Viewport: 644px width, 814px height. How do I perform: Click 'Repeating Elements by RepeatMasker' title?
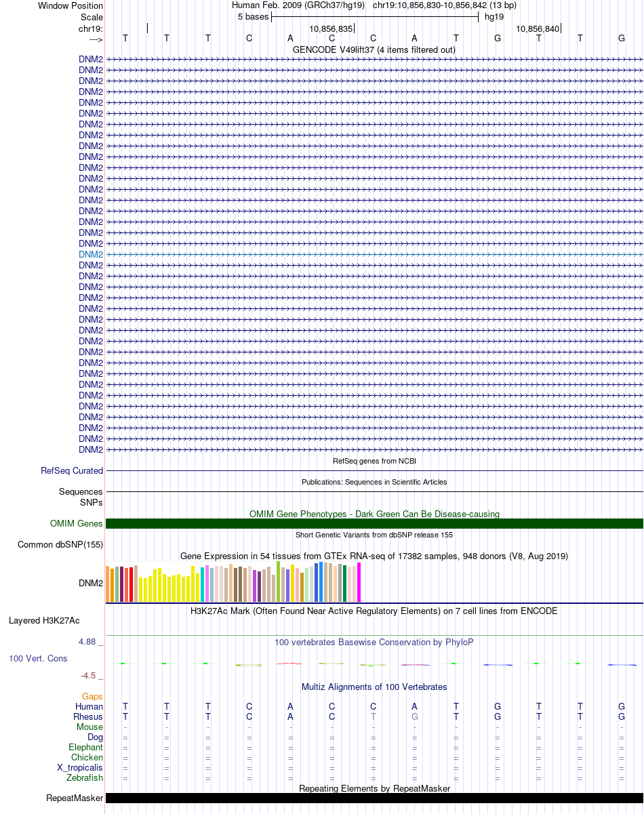[x=374, y=788]
